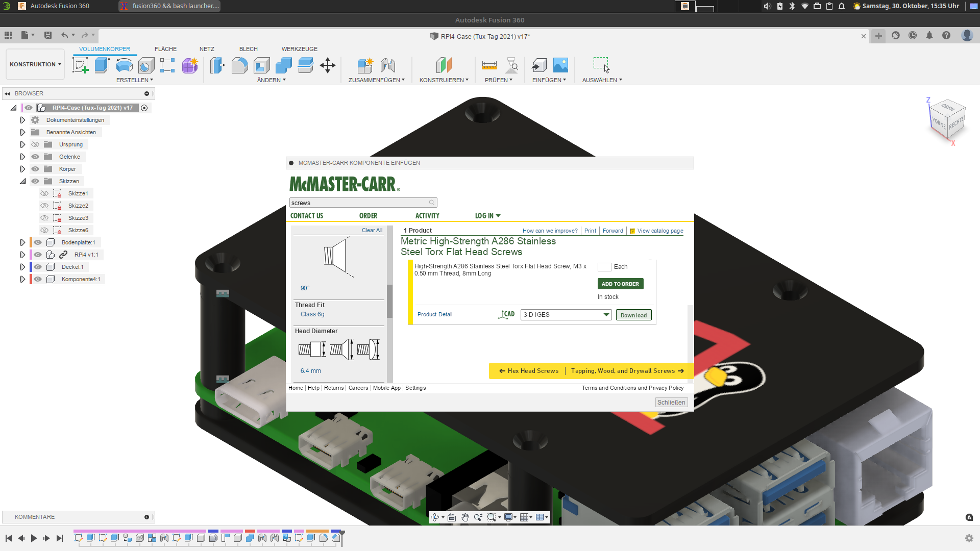
Task: Open the data panel grid icon
Action: coord(8,35)
